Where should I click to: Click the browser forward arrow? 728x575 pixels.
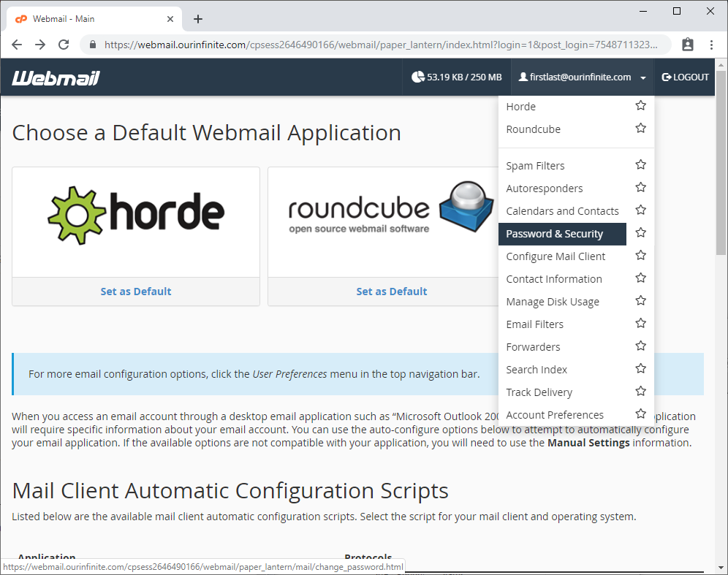click(x=40, y=45)
